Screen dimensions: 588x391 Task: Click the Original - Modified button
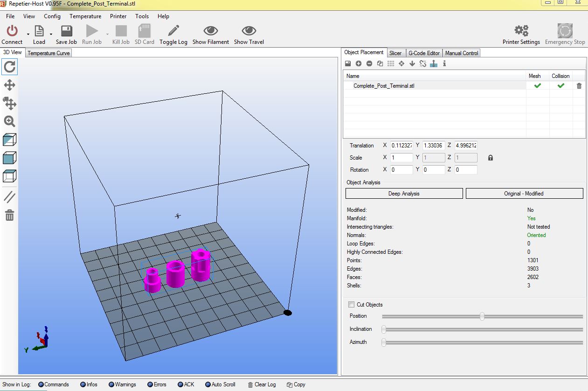click(524, 194)
